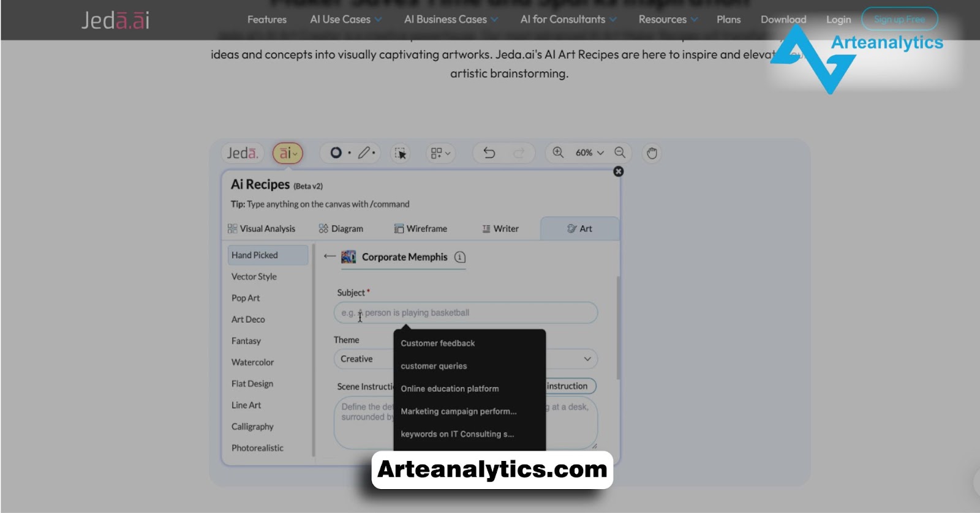Screen dimensions: 980x513
Task: Select Photorealistic category
Action: point(257,447)
